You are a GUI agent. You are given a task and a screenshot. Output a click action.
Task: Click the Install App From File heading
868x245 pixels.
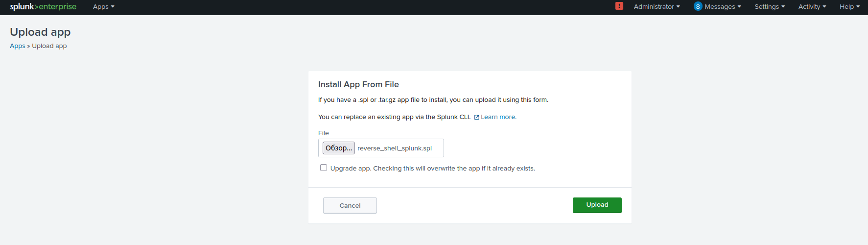coord(358,84)
